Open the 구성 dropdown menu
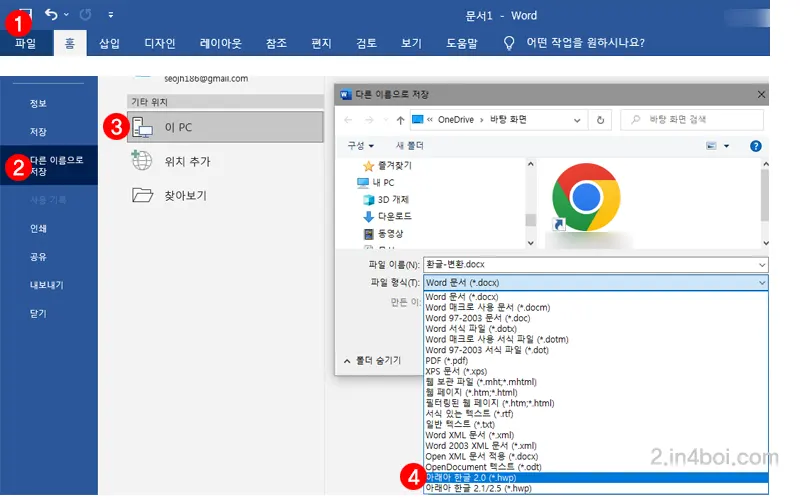This screenshot has width=800, height=500. click(x=360, y=145)
